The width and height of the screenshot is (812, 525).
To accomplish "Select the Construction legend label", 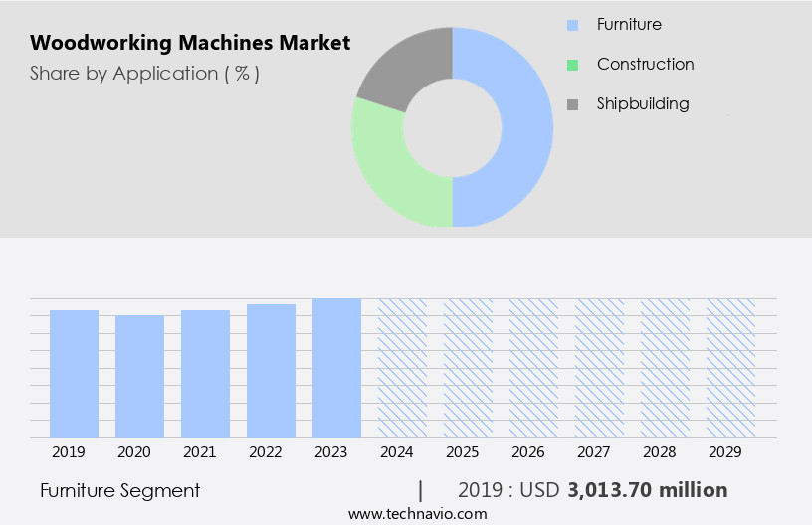I will tap(645, 64).
